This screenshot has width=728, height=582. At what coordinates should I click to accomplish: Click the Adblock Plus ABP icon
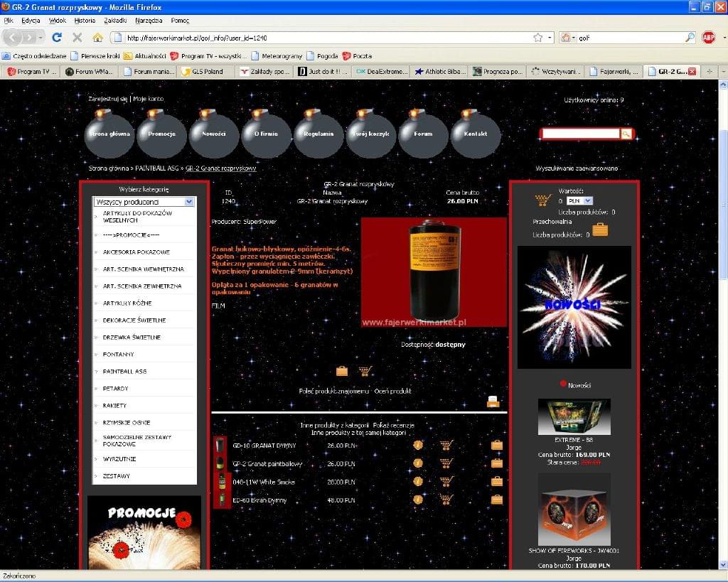click(709, 38)
